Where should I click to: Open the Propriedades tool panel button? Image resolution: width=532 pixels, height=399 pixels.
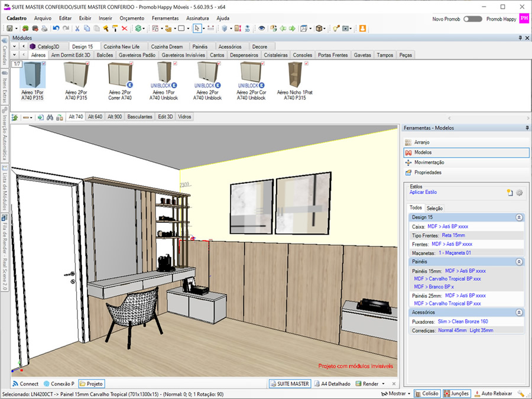click(x=427, y=173)
